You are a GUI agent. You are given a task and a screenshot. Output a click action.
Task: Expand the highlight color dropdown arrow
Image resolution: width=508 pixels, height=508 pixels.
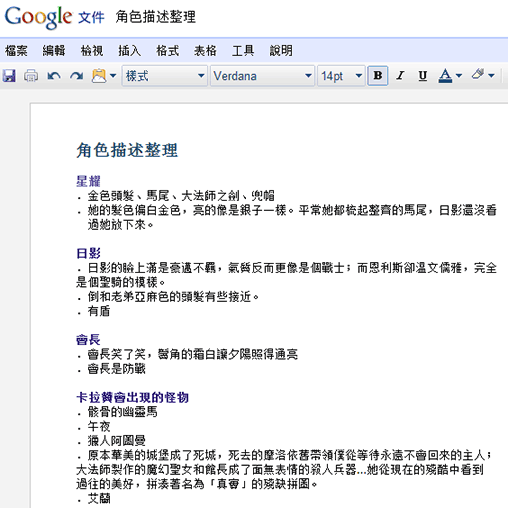coord(491,76)
